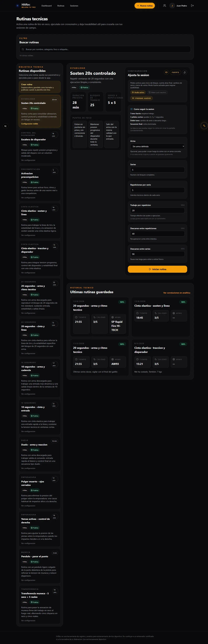Click the Repeticiones por serie field
The width and height of the screenshot is (208, 644).
pyautogui.click(x=157, y=190)
